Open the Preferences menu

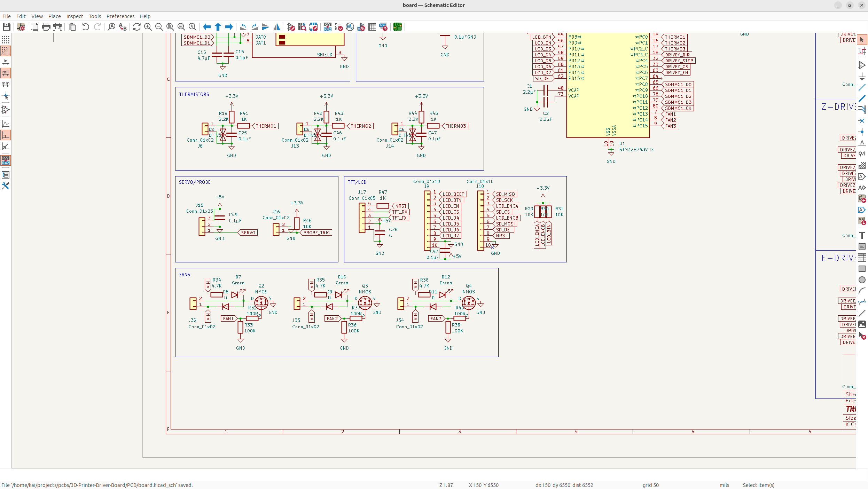pyautogui.click(x=120, y=16)
